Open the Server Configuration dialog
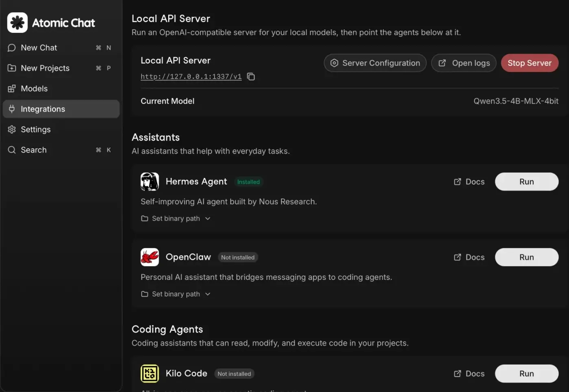This screenshot has height=392, width=569. [x=375, y=63]
